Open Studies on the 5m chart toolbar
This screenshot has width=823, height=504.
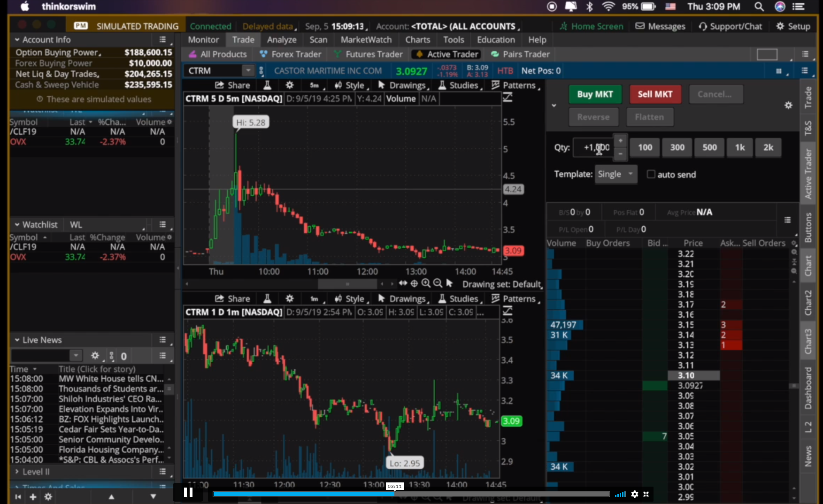point(460,85)
